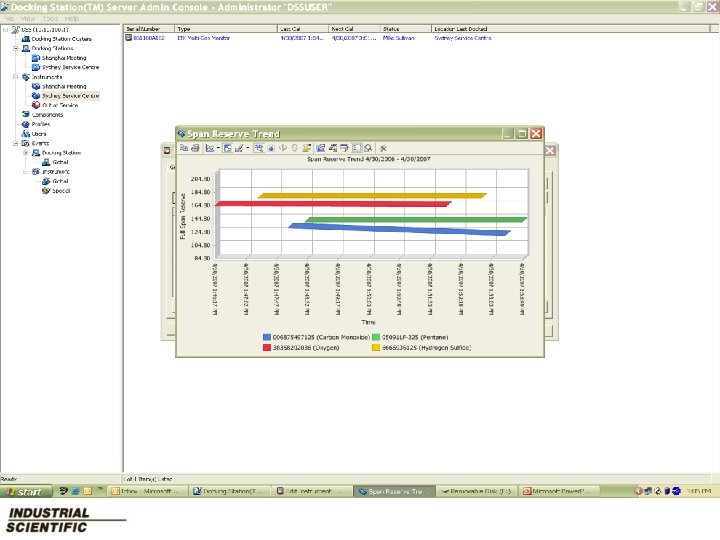This screenshot has width=720, height=540.
Task: Click the Span Reserve Trend title bar icon
Action: 182,134
